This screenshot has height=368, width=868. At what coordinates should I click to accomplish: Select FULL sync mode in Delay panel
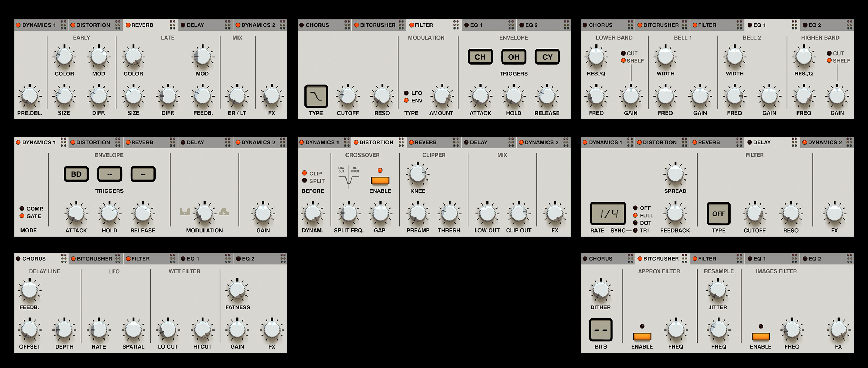pyautogui.click(x=643, y=215)
